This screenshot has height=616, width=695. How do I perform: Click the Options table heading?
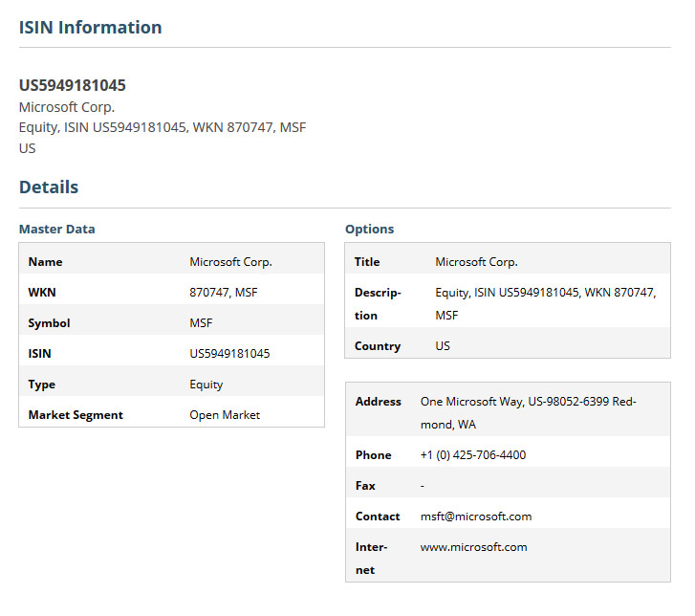click(369, 230)
